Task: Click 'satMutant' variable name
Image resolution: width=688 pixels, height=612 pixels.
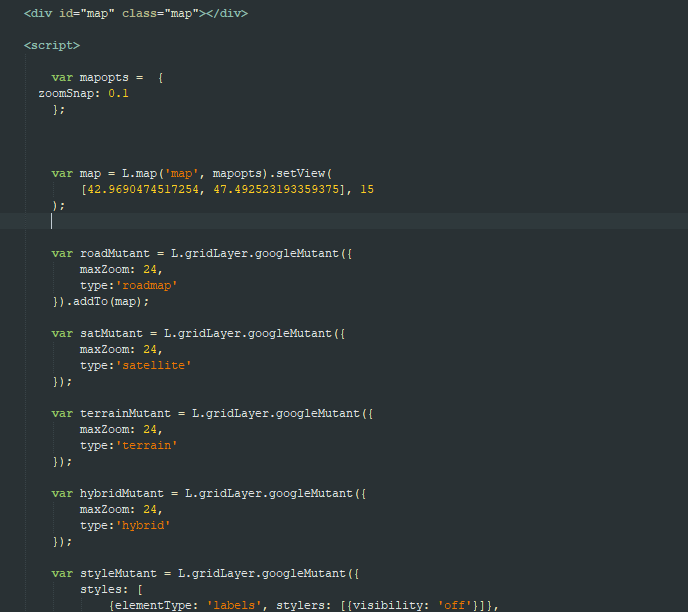Action: click(111, 334)
